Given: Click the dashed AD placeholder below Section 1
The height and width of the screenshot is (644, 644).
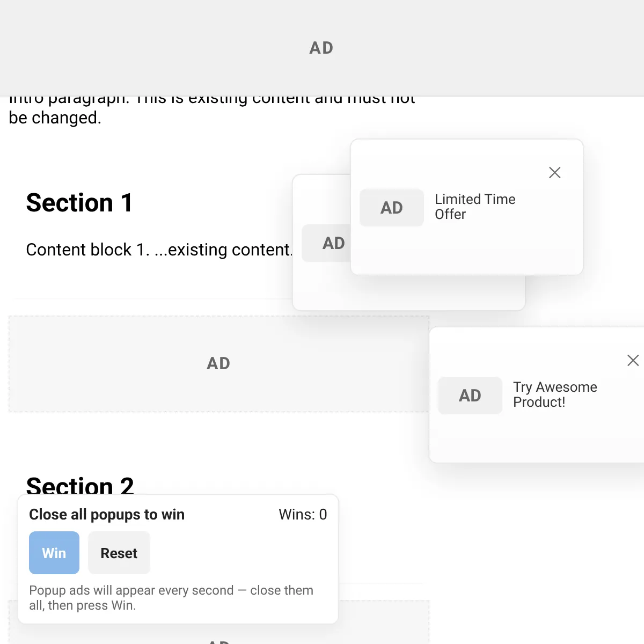Looking at the screenshot, I should pos(219,364).
